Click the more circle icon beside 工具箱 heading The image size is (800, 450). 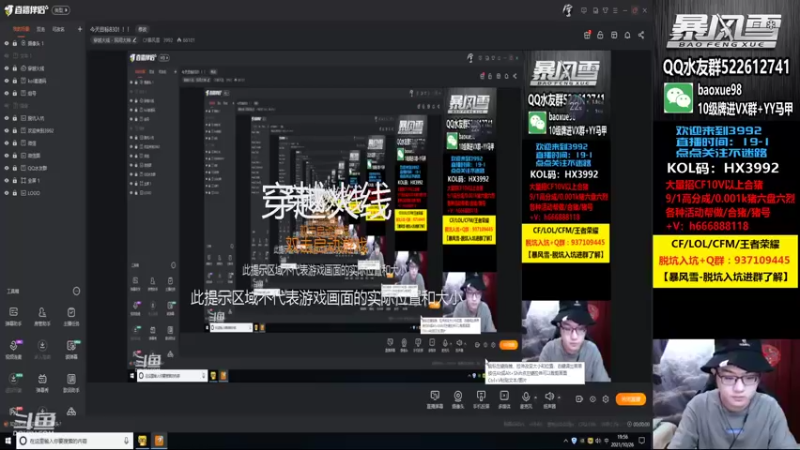pyautogui.click(x=77, y=291)
